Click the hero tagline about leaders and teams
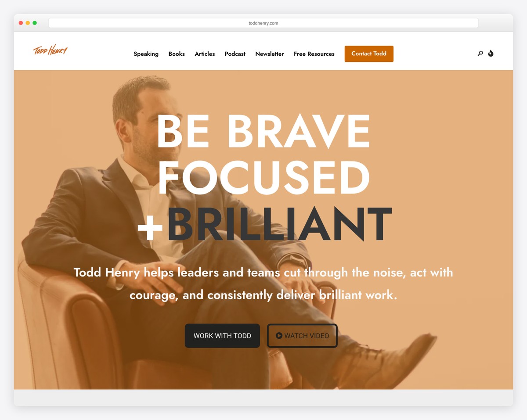Image resolution: width=527 pixels, height=420 pixels. (x=263, y=284)
